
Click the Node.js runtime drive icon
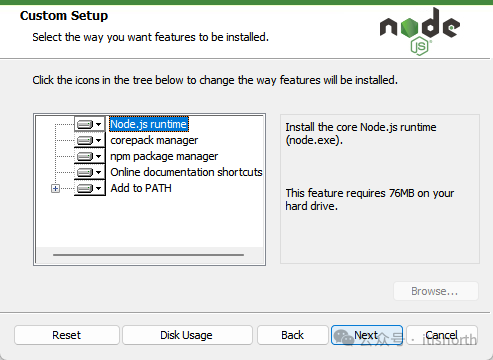(x=85, y=125)
